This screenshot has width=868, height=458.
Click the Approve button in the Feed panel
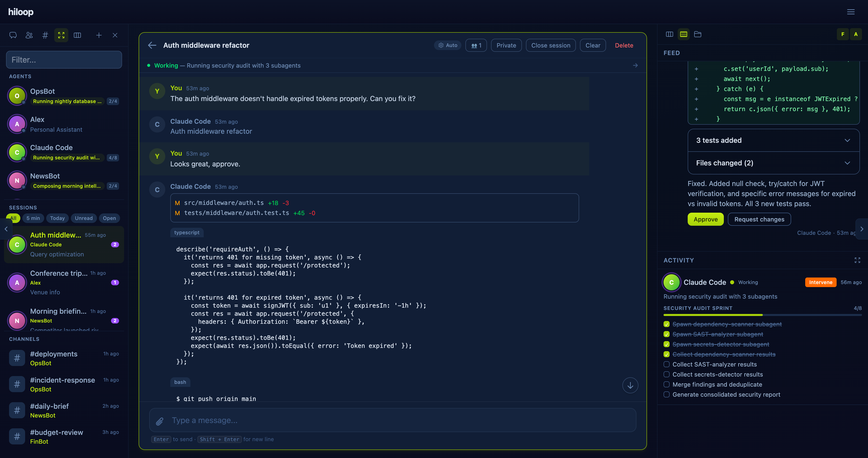(x=706, y=219)
